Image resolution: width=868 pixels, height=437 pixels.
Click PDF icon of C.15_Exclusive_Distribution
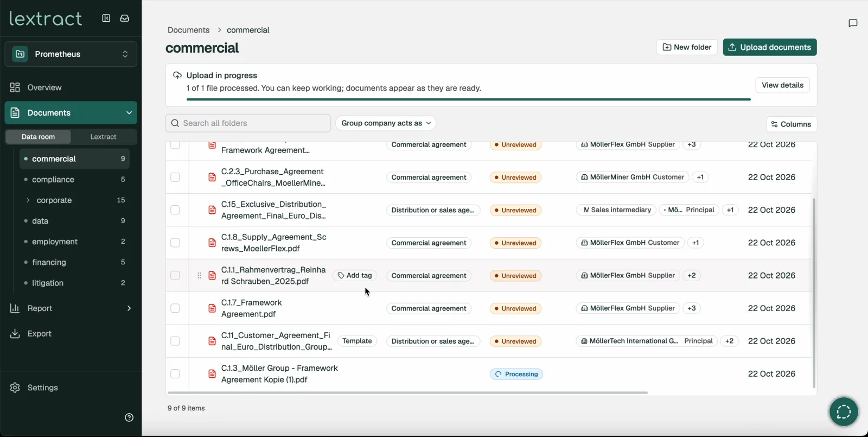212,210
